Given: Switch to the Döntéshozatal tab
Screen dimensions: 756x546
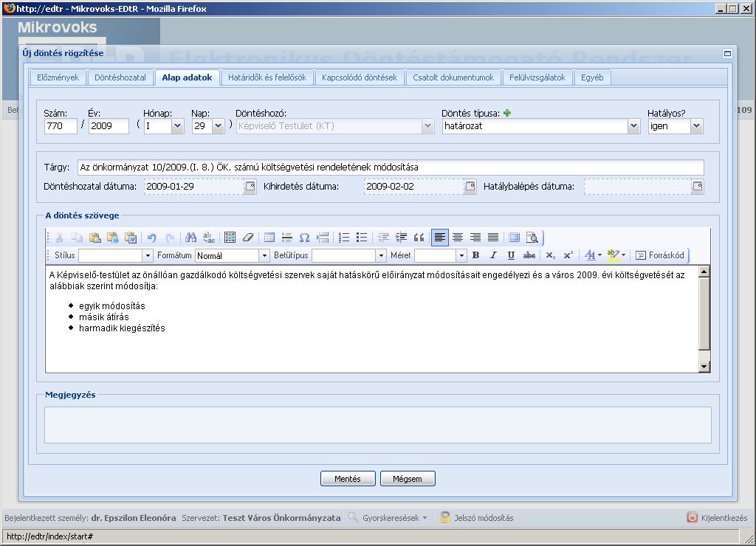Looking at the screenshot, I should (120, 77).
